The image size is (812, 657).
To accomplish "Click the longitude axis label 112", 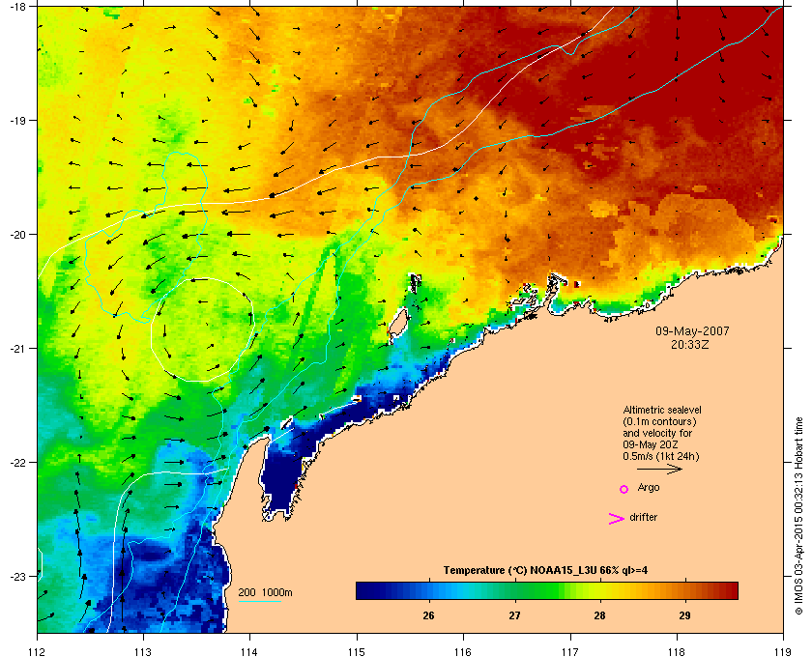I will click(x=38, y=651).
